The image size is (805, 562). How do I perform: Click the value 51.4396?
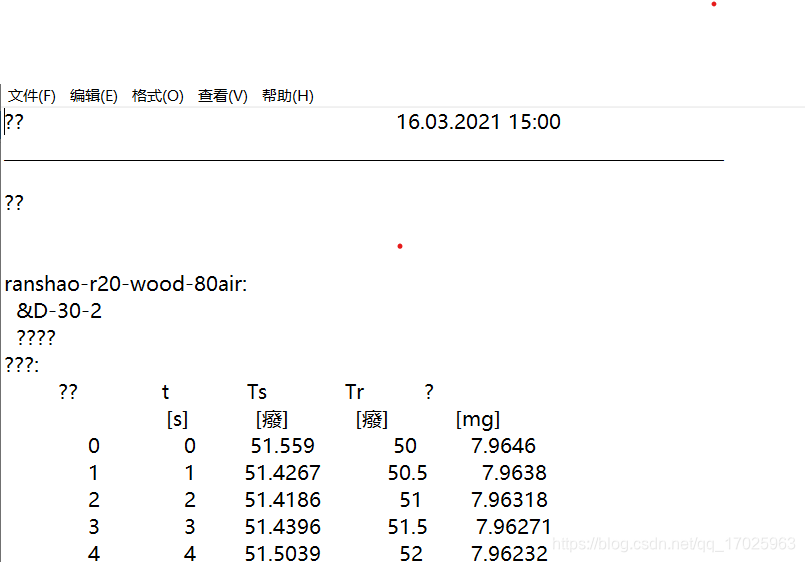[x=282, y=527]
